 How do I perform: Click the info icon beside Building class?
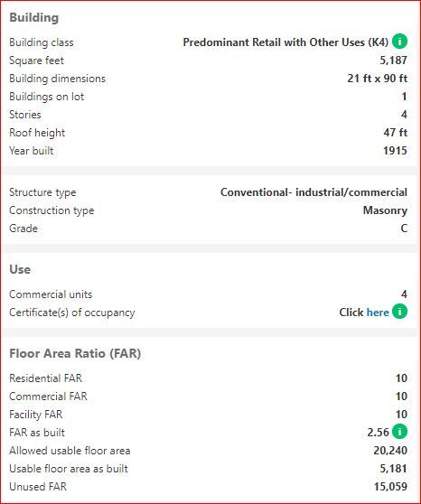[x=400, y=42]
